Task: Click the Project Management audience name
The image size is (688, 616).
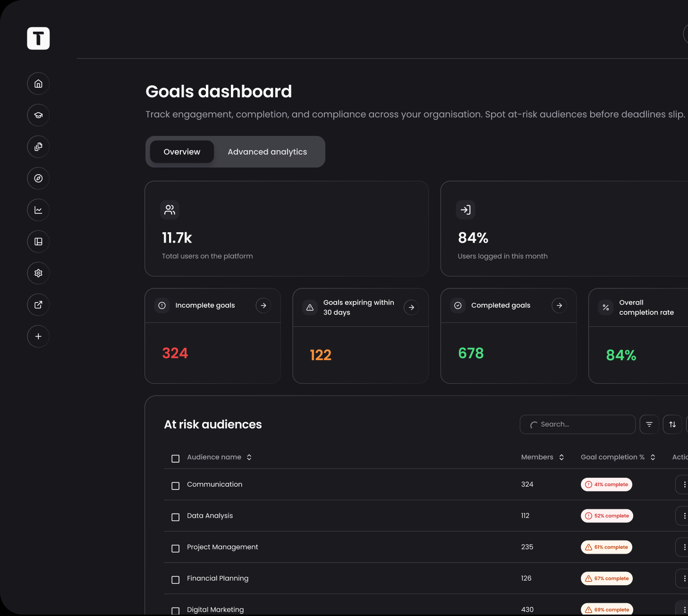Action: pyautogui.click(x=222, y=547)
